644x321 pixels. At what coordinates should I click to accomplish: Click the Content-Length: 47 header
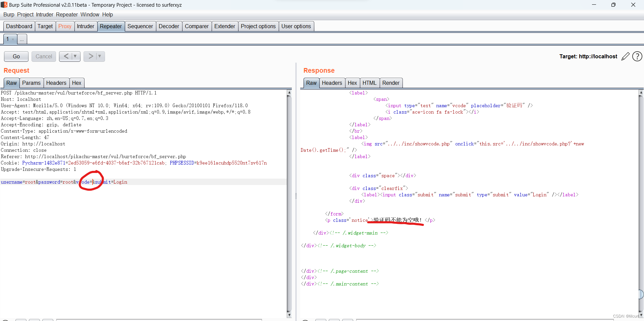[25, 137]
